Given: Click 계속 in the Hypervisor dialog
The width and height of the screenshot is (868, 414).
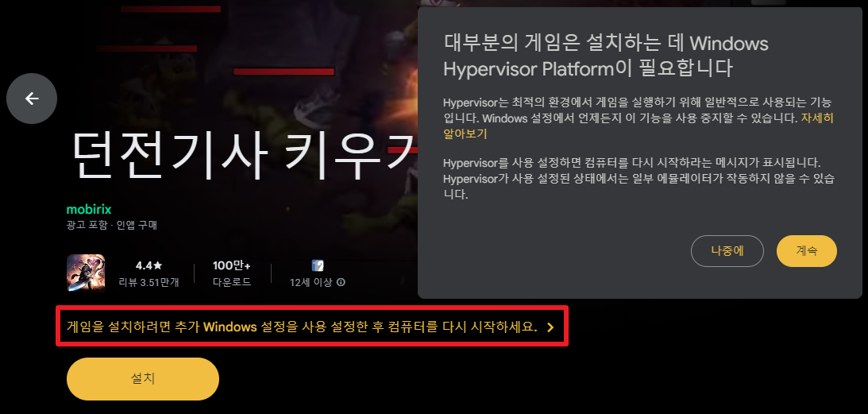Looking at the screenshot, I should pyautogui.click(x=807, y=251).
